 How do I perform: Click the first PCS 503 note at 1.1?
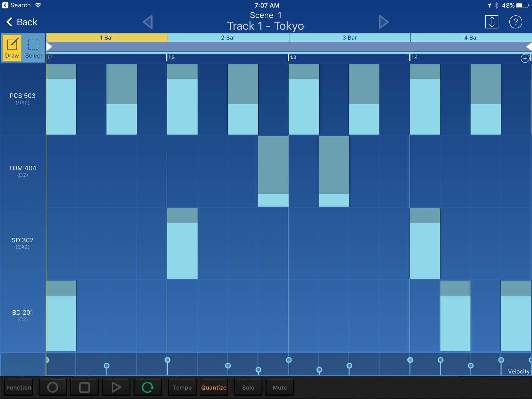(x=61, y=99)
